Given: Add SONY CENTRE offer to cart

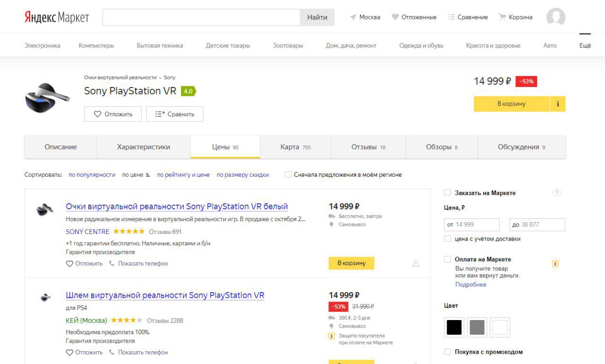Looking at the screenshot, I should 351,263.
